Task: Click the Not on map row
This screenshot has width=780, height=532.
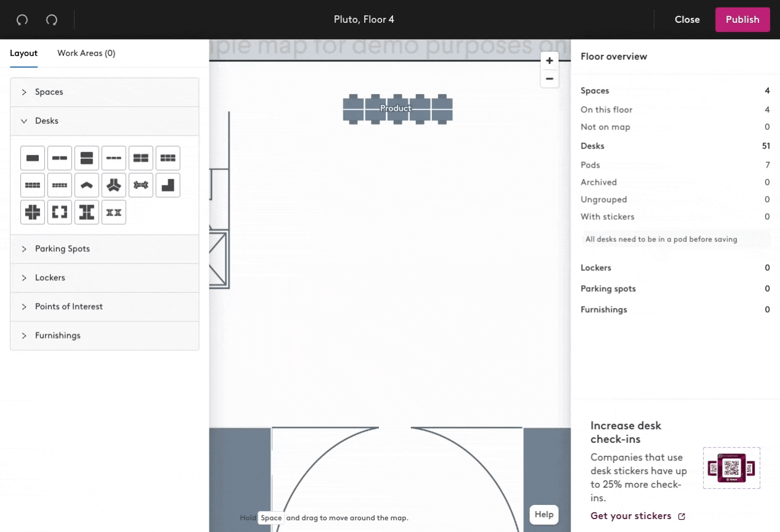Action: tap(675, 127)
